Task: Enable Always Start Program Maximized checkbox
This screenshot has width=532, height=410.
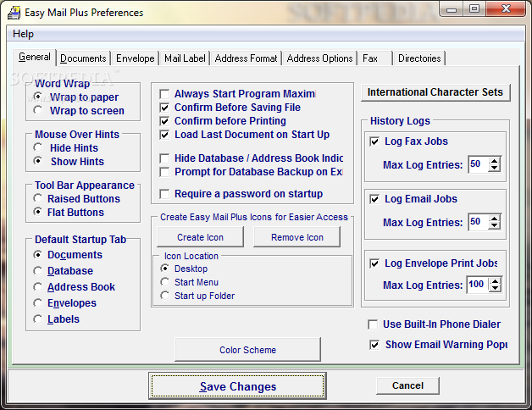Action: [x=164, y=94]
